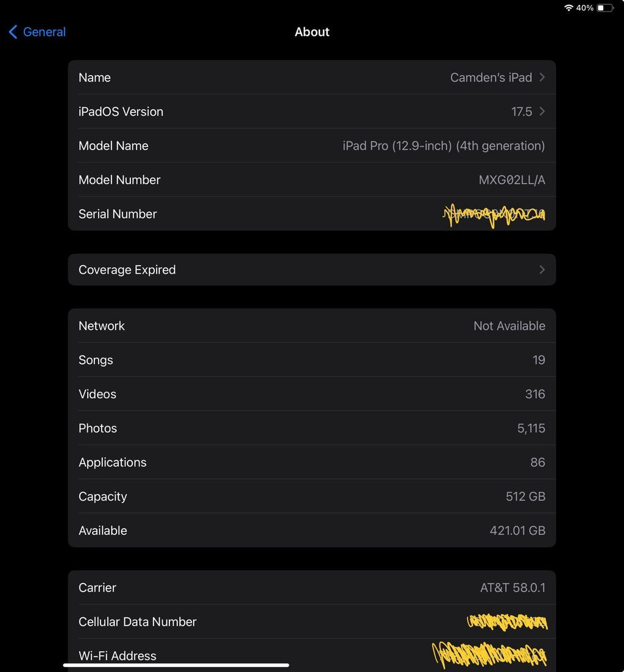This screenshot has height=672, width=624.
Task: Expand the iPadOS Version 17.5 details
Action: point(541,112)
